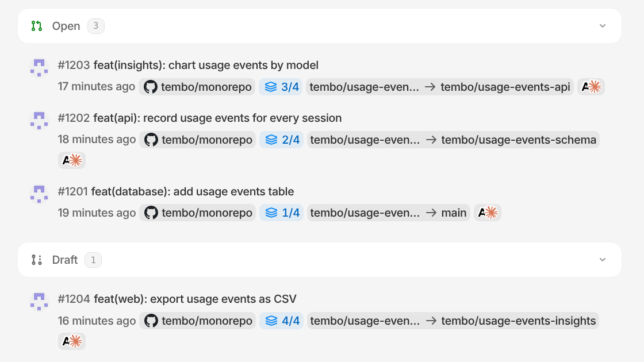Click the draft pull request icon
Viewport: 644px width, 362px height.
pyautogui.click(x=37, y=260)
